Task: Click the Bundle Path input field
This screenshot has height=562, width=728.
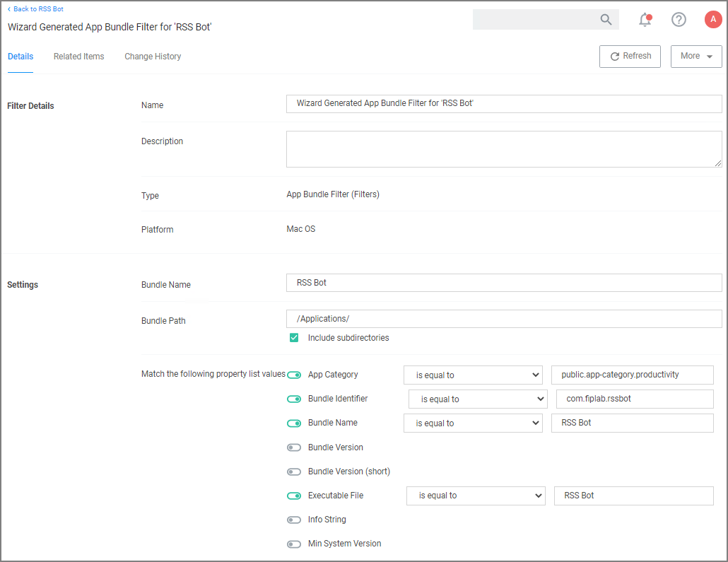Action: tap(504, 319)
